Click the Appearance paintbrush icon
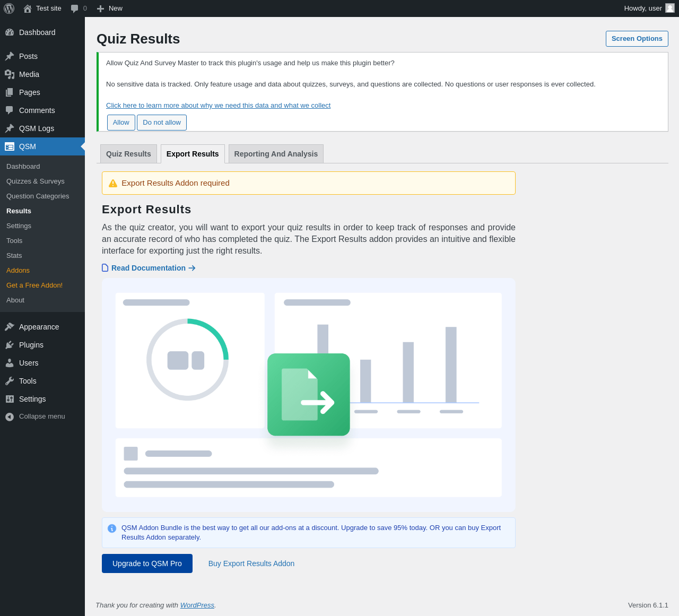679x616 pixels. (10, 327)
